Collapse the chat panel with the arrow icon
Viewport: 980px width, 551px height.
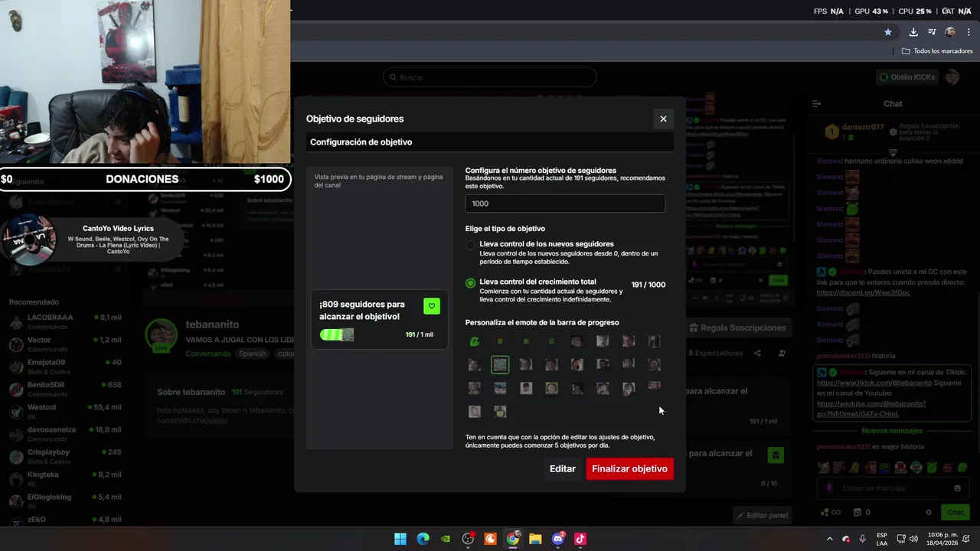[816, 103]
